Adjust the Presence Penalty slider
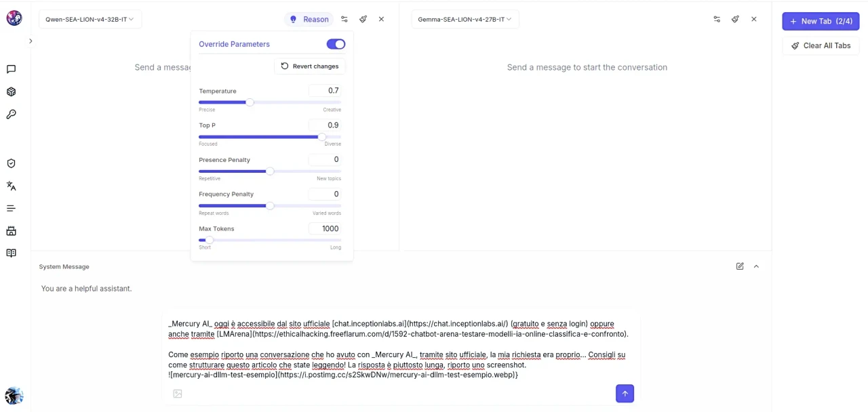Image resolution: width=868 pixels, height=412 pixels. (x=270, y=171)
